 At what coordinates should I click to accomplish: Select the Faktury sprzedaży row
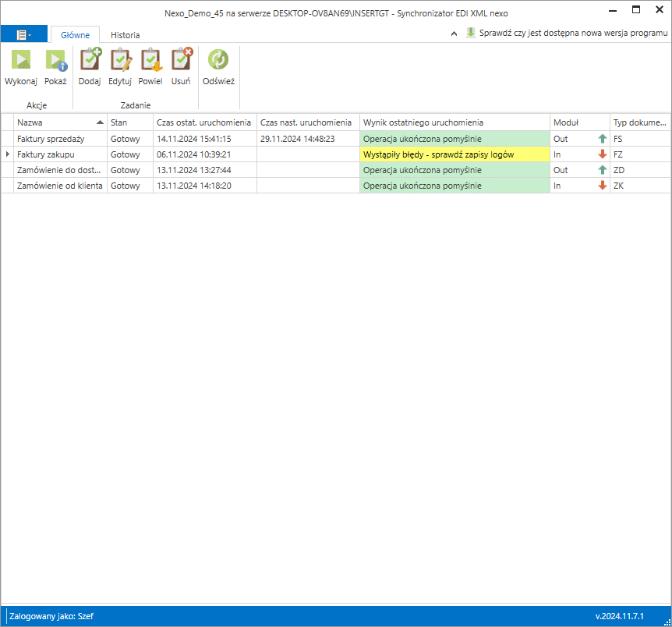[x=336, y=139]
